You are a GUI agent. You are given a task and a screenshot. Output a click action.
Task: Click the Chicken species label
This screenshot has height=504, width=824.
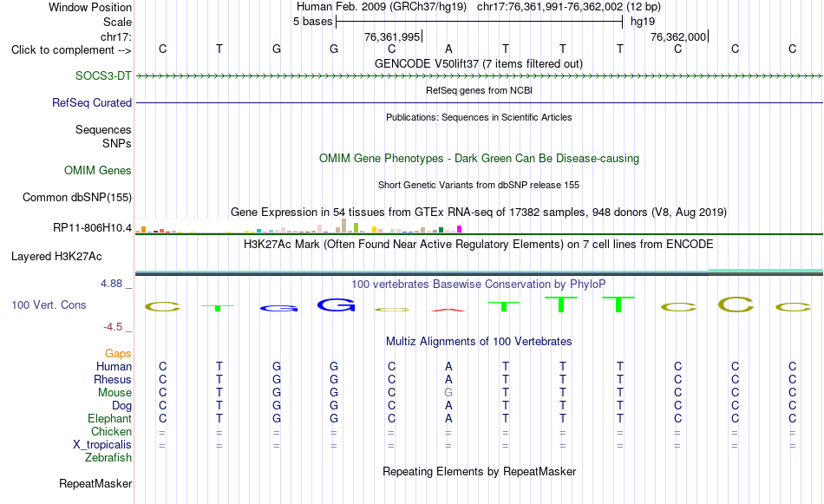[111, 431]
